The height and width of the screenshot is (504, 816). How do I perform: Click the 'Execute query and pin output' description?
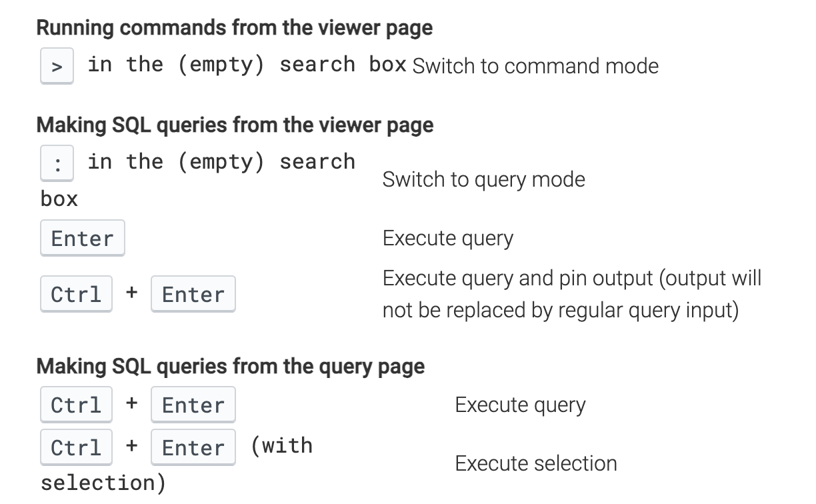click(571, 295)
